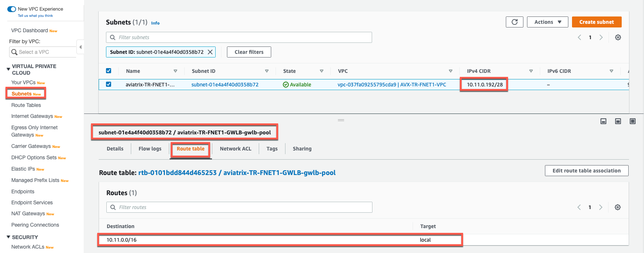Open Peering Connections in sidebar

[x=35, y=225]
